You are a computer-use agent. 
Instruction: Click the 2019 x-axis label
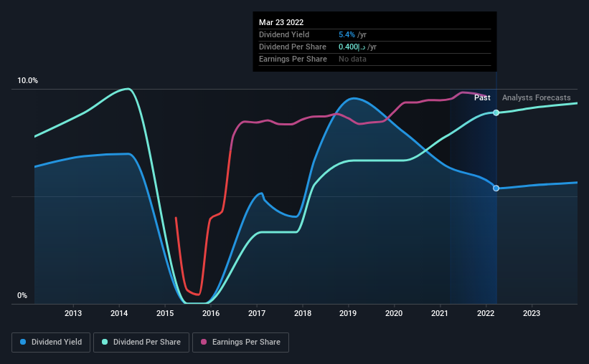click(348, 313)
